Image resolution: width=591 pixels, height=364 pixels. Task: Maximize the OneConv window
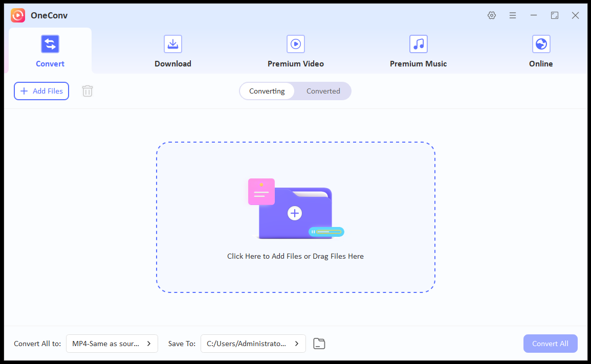555,15
